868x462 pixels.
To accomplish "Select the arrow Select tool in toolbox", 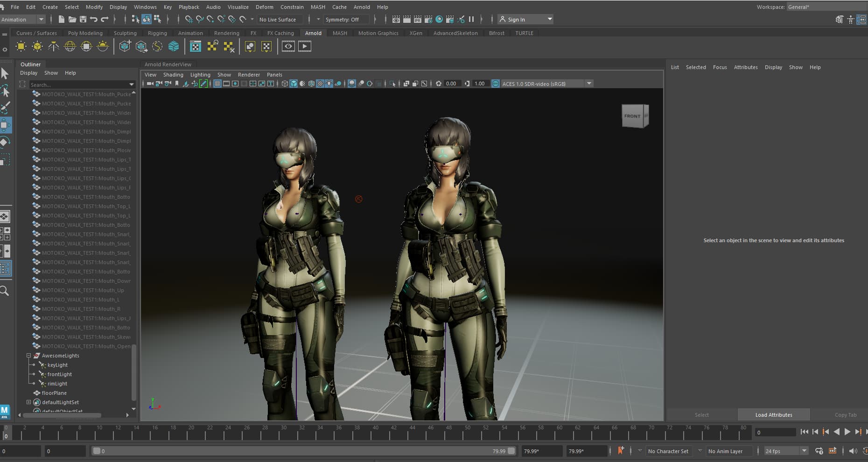I will pyautogui.click(x=5, y=74).
